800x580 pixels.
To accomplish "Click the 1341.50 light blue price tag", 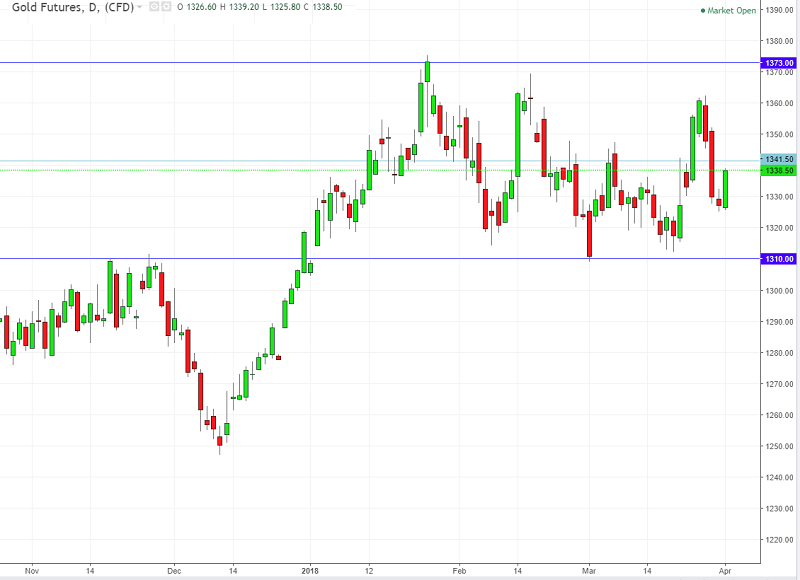I will [779, 160].
